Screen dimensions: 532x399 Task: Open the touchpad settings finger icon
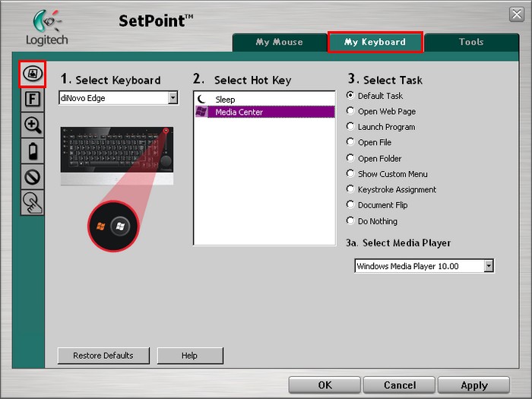33,202
